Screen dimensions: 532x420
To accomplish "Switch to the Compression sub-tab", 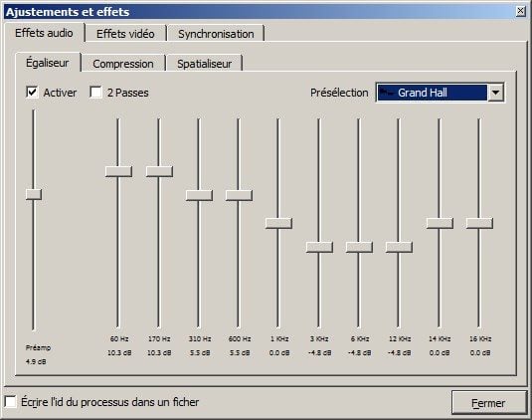I will (x=123, y=64).
